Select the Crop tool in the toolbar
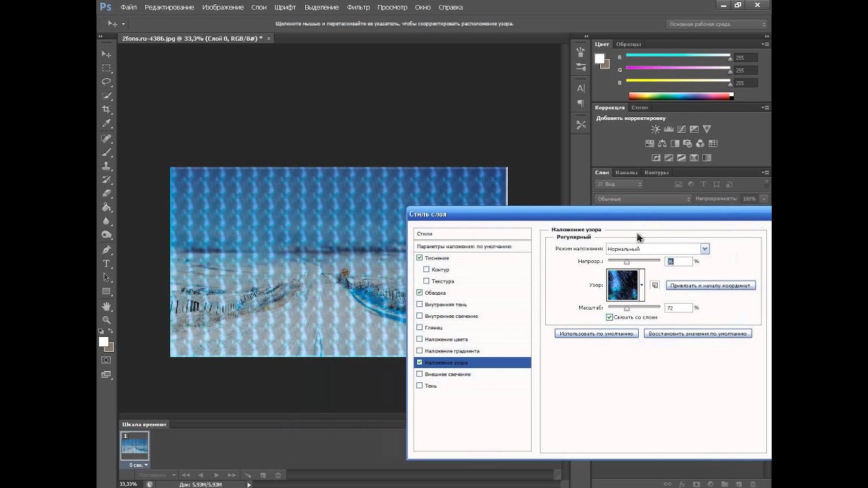868x488 pixels. point(106,109)
